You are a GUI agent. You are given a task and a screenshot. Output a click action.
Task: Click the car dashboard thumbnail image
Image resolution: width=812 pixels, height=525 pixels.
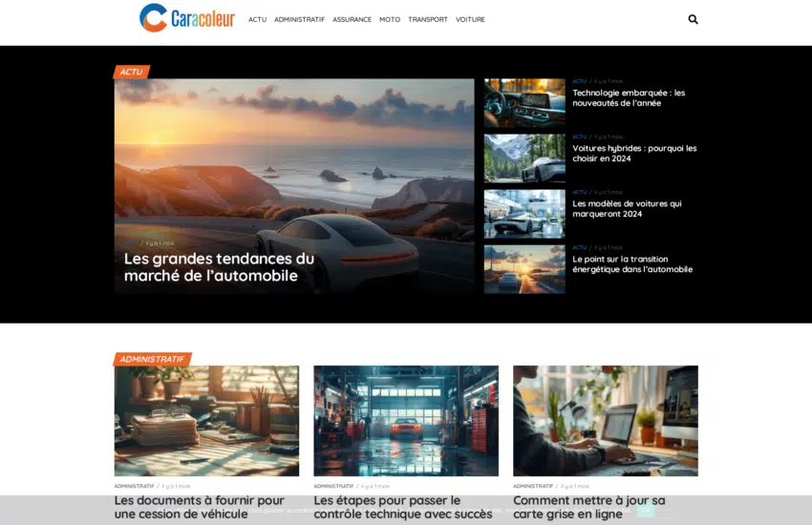click(524, 103)
